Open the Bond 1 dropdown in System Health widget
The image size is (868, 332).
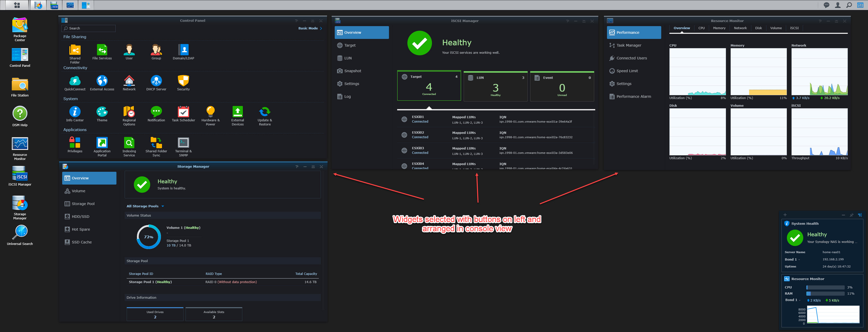tap(799, 260)
